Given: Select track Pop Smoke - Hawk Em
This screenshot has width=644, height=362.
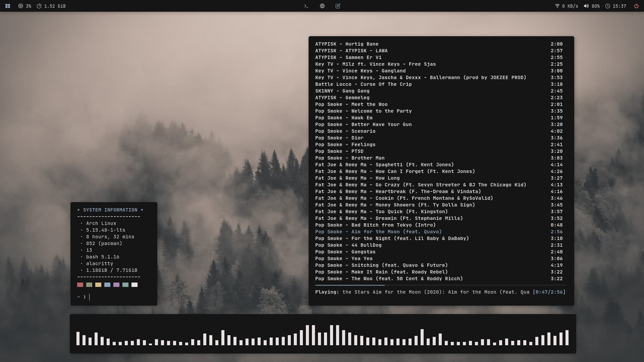Looking at the screenshot, I should (x=439, y=118).
